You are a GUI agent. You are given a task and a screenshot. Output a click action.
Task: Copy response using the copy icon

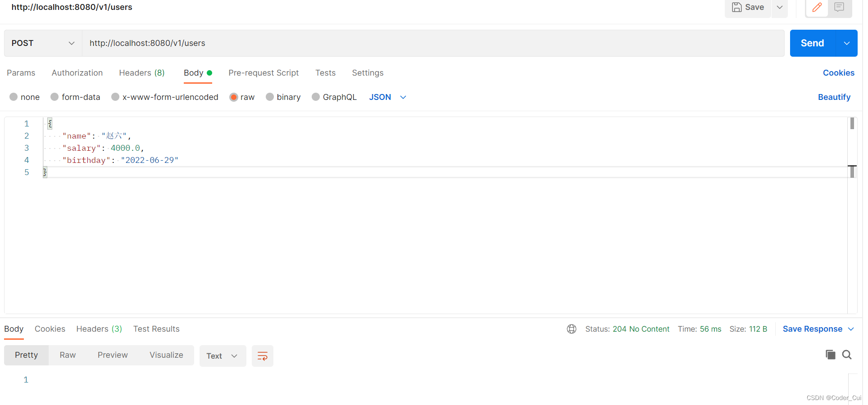pos(831,355)
